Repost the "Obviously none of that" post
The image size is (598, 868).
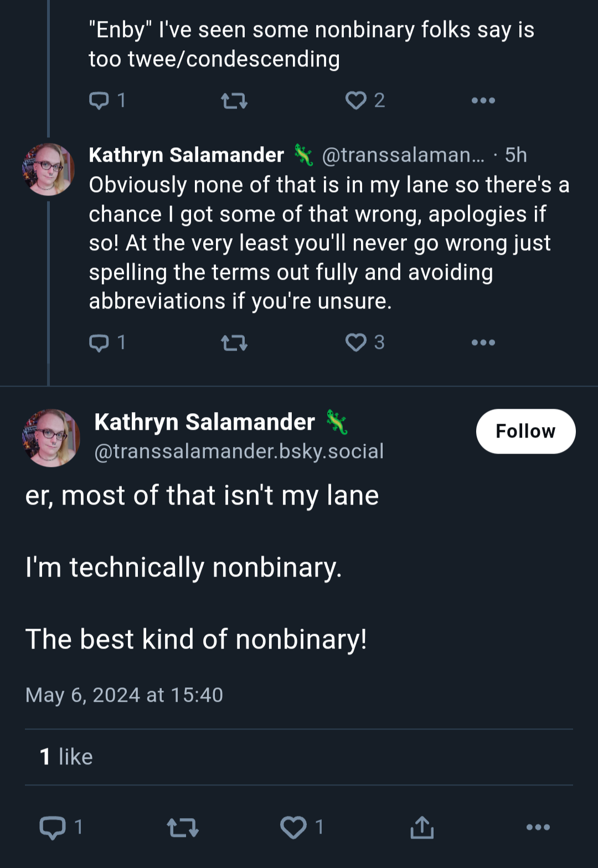pos(234,343)
